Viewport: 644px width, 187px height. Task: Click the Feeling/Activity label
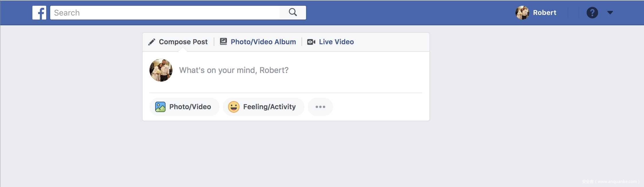point(269,107)
